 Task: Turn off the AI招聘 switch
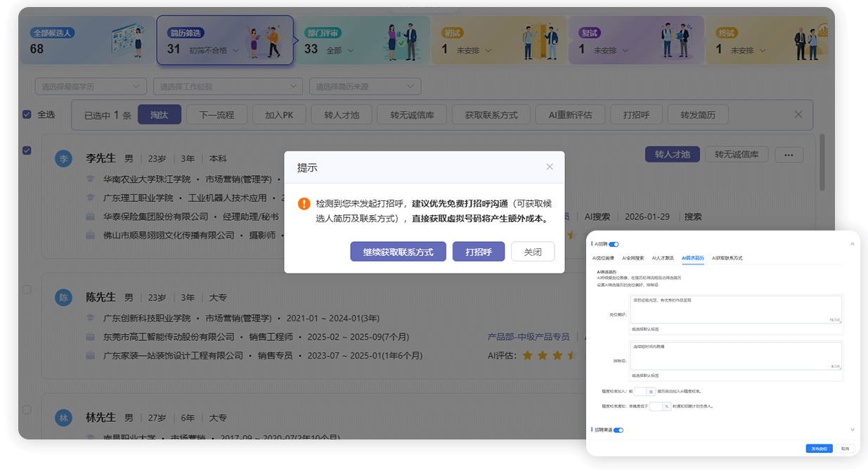pyautogui.click(x=614, y=244)
